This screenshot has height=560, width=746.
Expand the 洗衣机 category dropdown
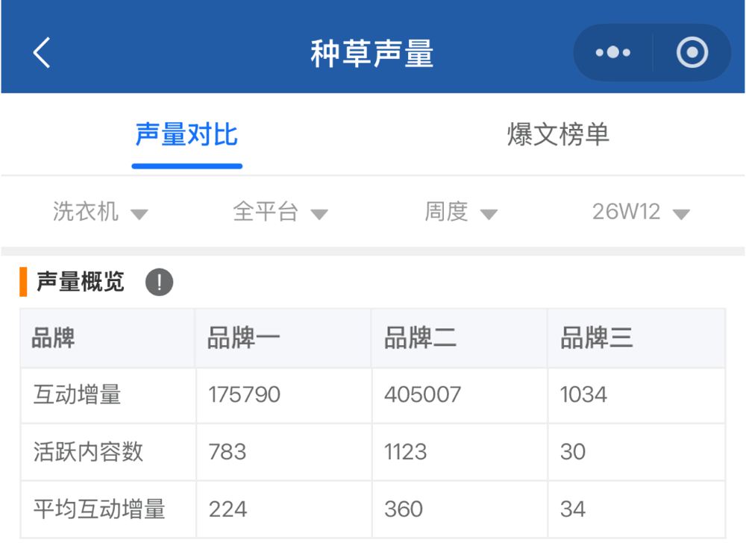(100, 213)
